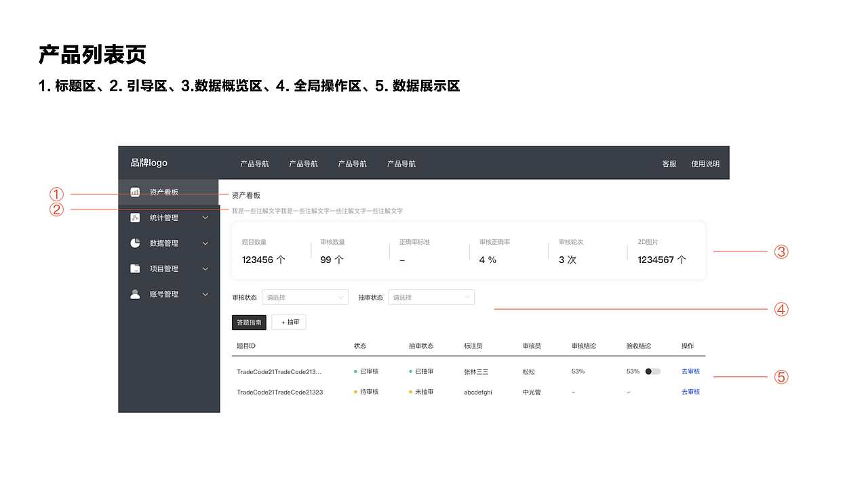Click the dark 答题指南 button
The height and width of the screenshot is (488, 868).
pos(249,322)
